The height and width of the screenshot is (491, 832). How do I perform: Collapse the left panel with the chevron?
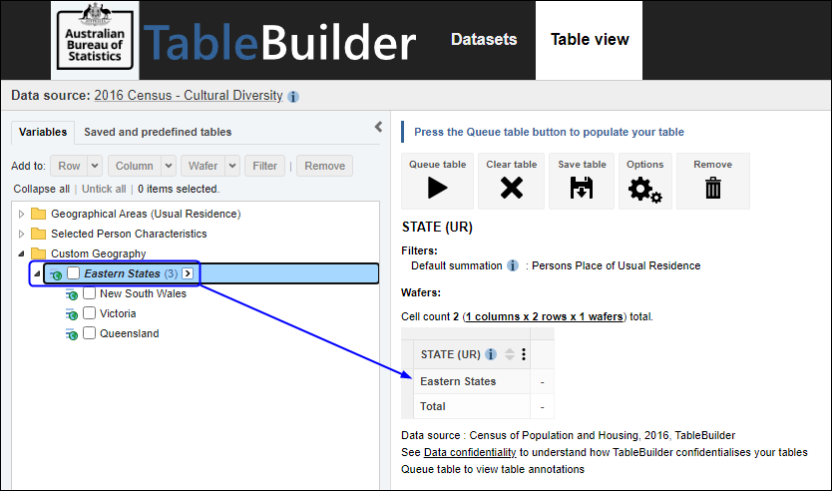pos(378,126)
